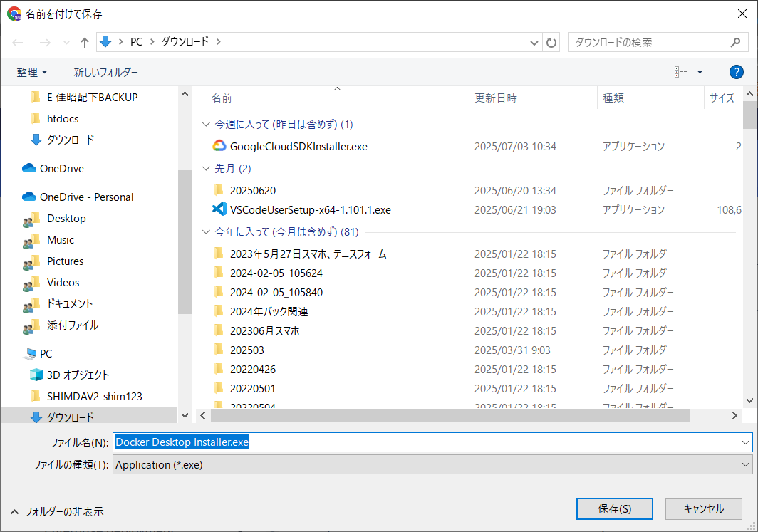Expand the address bar history dropdown
The width and height of the screenshot is (758, 532).
click(x=534, y=43)
